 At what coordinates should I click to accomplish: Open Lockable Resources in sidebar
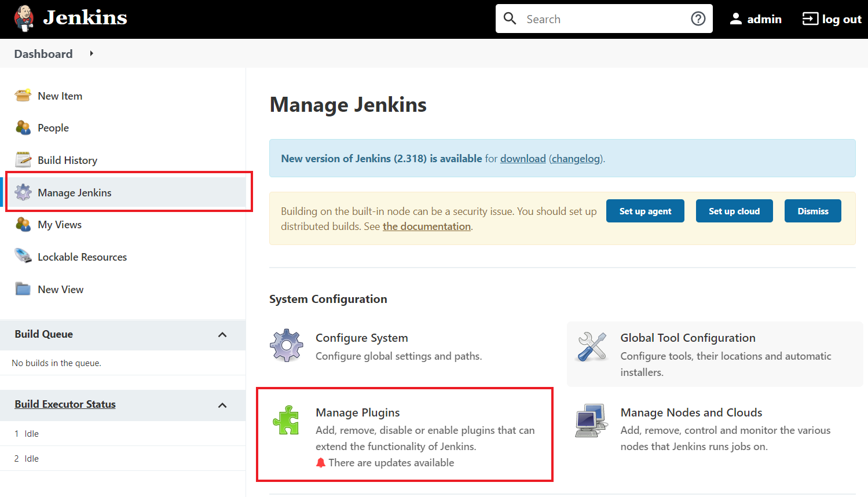click(82, 257)
